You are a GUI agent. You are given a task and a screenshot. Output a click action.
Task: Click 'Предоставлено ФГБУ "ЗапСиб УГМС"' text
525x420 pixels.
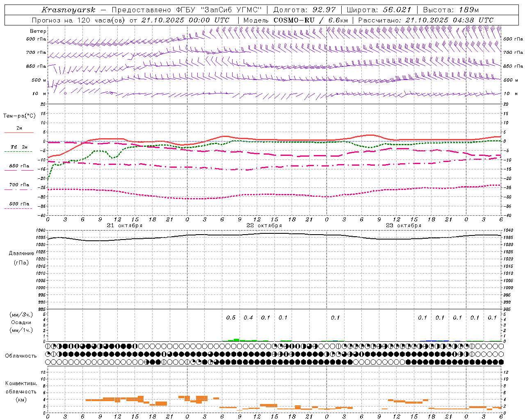pyautogui.click(x=187, y=10)
